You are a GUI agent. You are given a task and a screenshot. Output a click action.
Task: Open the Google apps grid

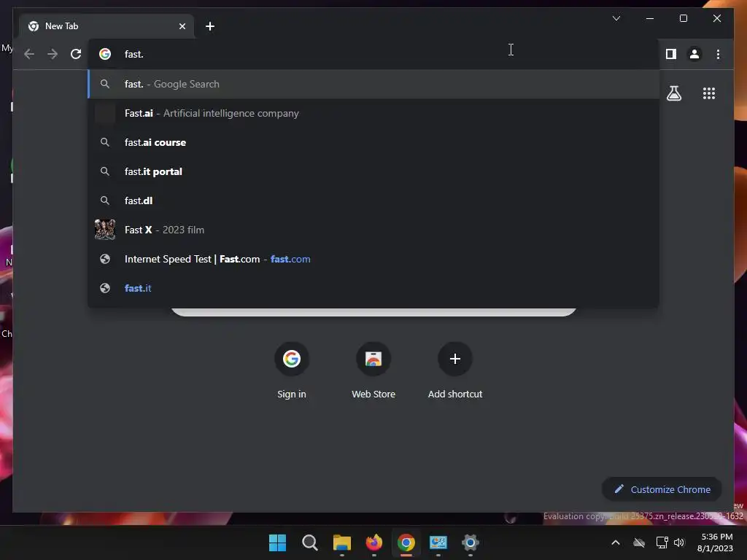[709, 93]
